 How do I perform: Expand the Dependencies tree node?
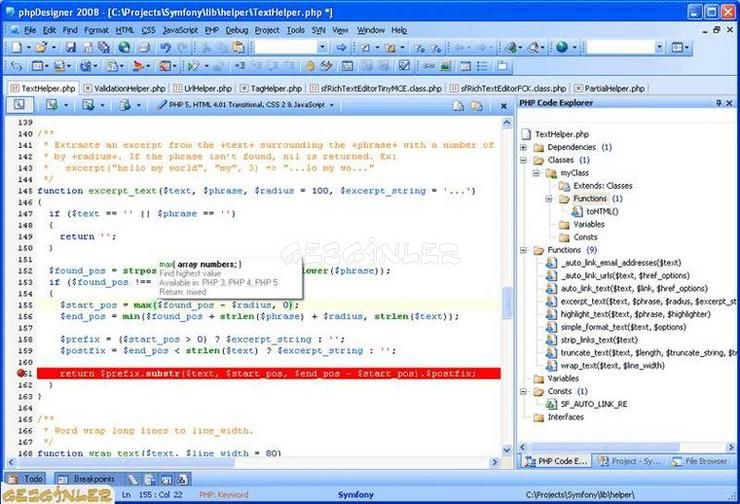tap(523, 147)
